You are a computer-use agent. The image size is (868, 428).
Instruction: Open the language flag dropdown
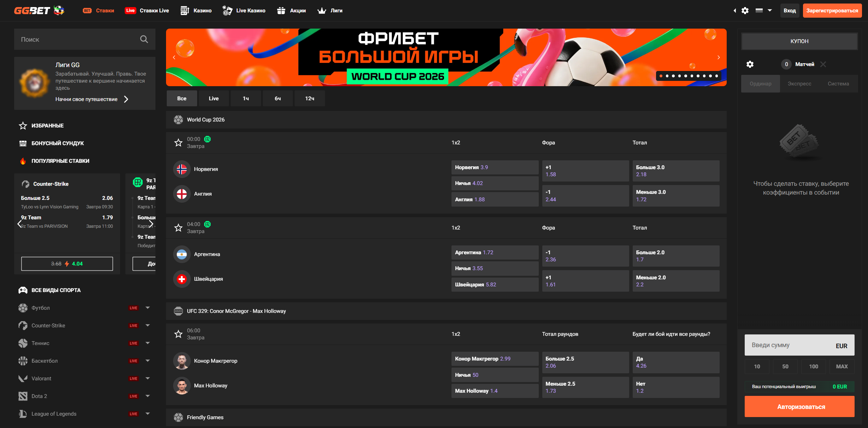tap(764, 11)
